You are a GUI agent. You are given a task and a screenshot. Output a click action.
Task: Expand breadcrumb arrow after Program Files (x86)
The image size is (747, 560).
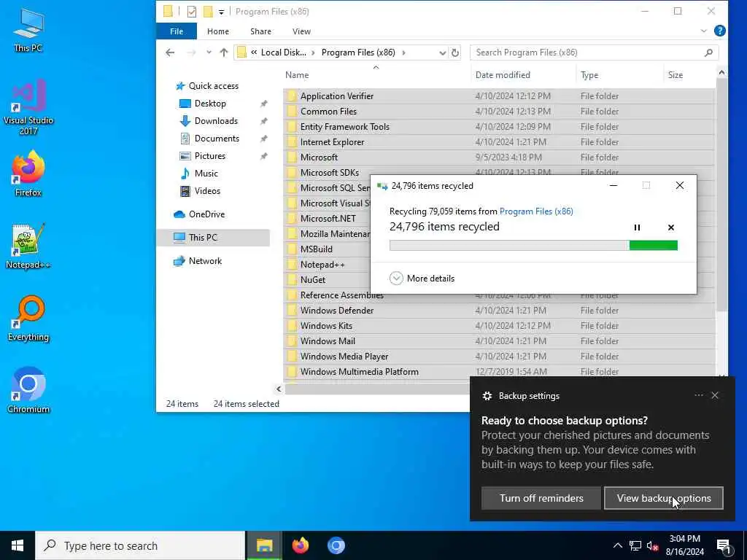point(403,52)
